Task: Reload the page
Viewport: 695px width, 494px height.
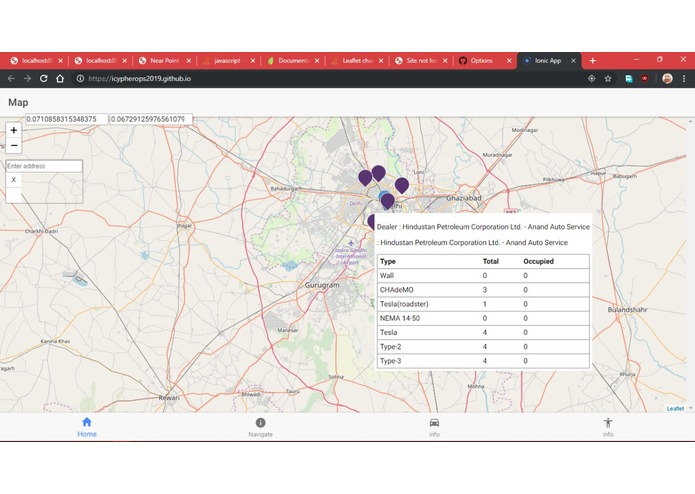Action: [43, 78]
